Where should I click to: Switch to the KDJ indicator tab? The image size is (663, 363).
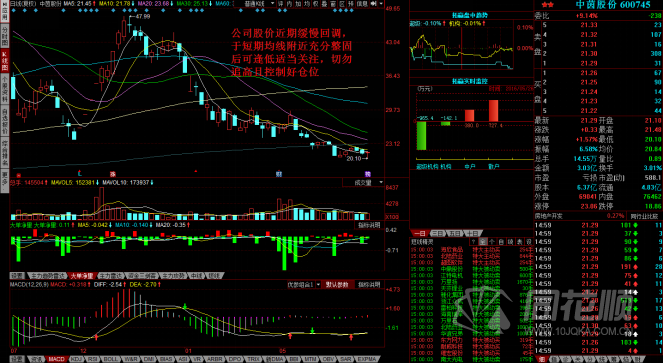77,359
